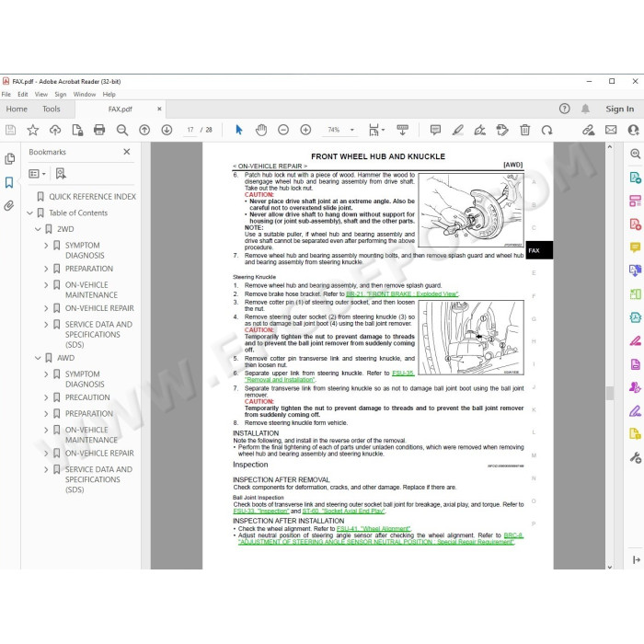Screen dimensions: 644x644
Task: Close the Bookmarks panel
Action: 127,152
